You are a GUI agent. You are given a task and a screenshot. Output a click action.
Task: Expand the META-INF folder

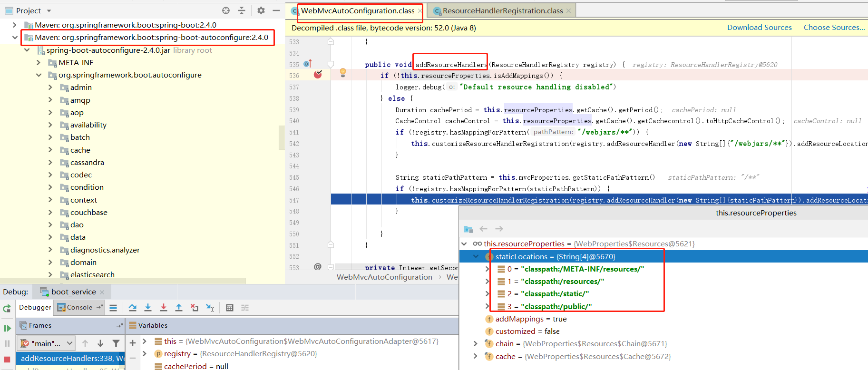click(x=39, y=62)
